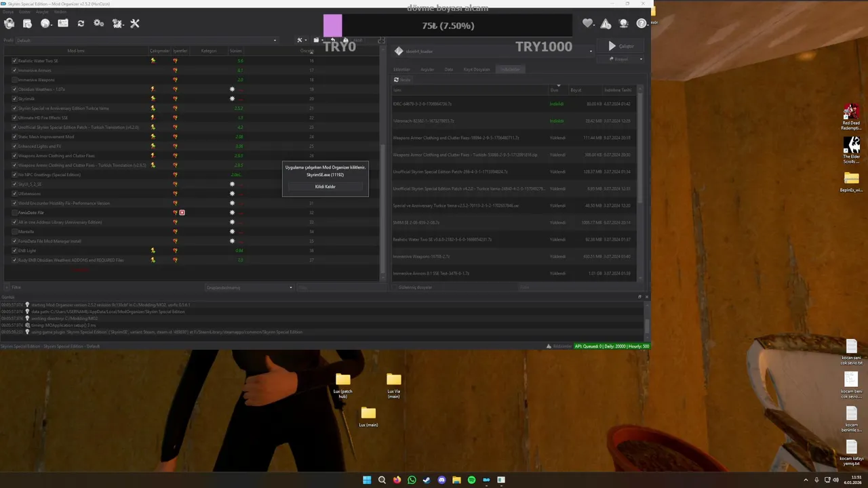
Task: Open the Dosya menu
Action: (8, 12)
